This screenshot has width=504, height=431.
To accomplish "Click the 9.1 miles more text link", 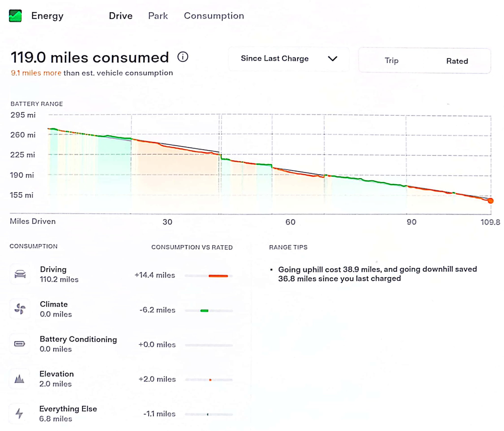I will coord(36,73).
